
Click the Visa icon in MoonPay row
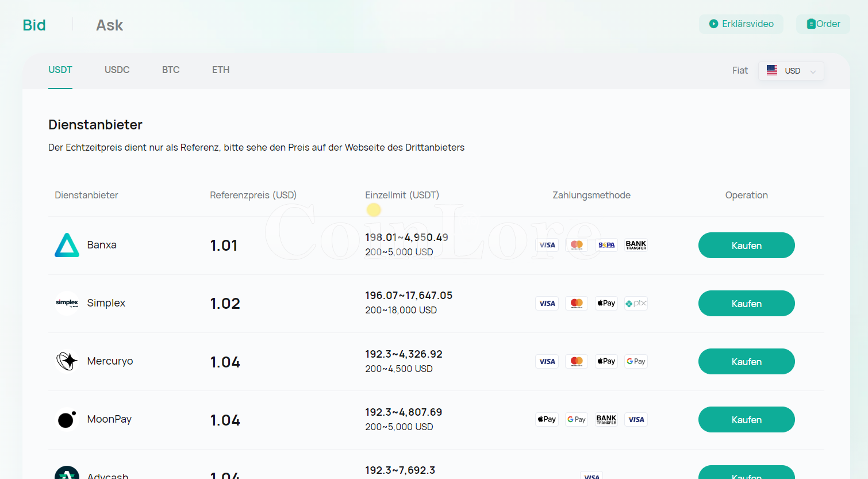[x=636, y=419]
